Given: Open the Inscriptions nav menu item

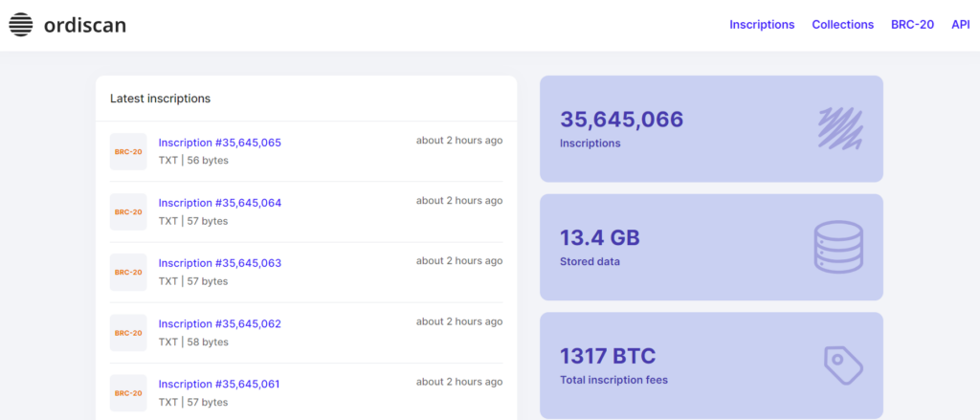Looking at the screenshot, I should pyautogui.click(x=762, y=25).
